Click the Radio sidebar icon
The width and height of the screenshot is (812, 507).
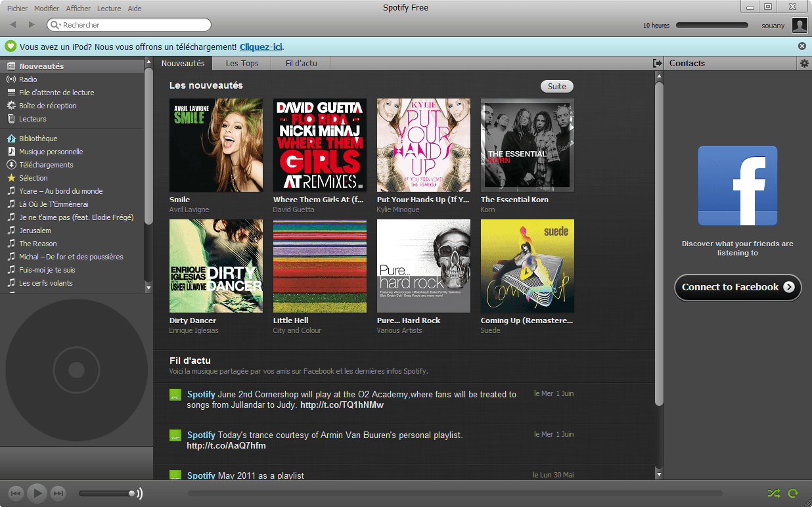pos(11,79)
